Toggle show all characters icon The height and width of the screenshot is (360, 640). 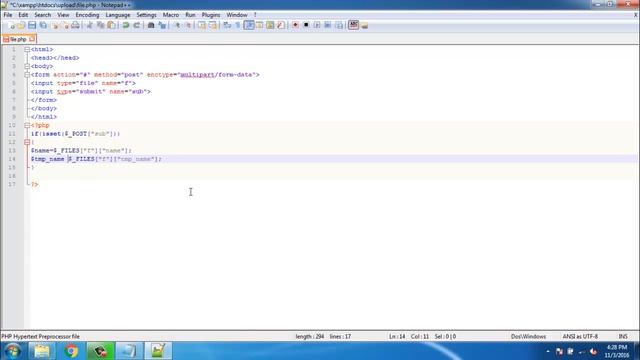pos(238,25)
